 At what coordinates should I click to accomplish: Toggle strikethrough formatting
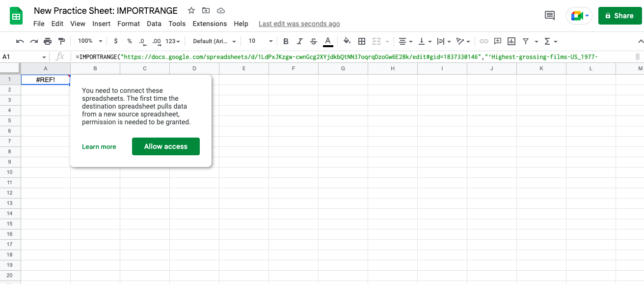tap(314, 41)
